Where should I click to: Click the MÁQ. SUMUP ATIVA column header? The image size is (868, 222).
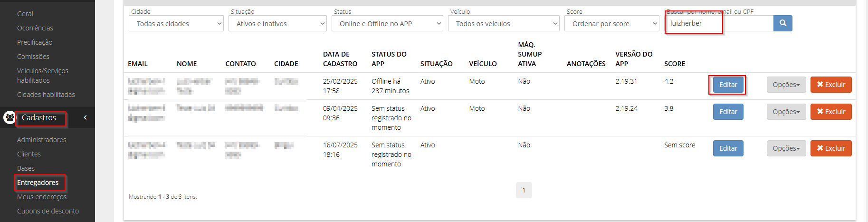(x=530, y=54)
